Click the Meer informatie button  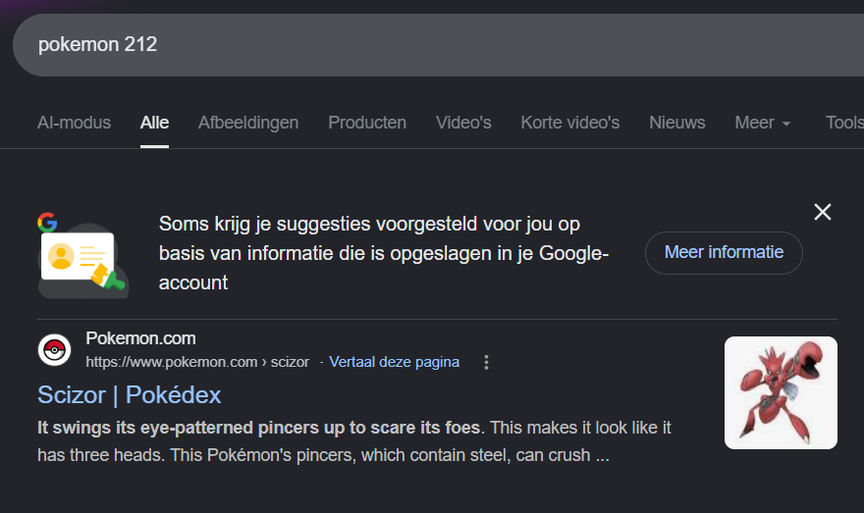pyautogui.click(x=723, y=252)
